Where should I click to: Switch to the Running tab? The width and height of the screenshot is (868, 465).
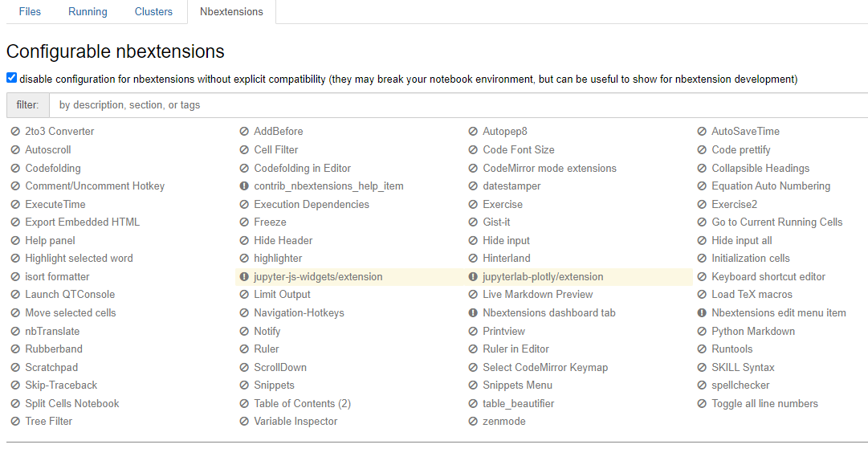[88, 12]
